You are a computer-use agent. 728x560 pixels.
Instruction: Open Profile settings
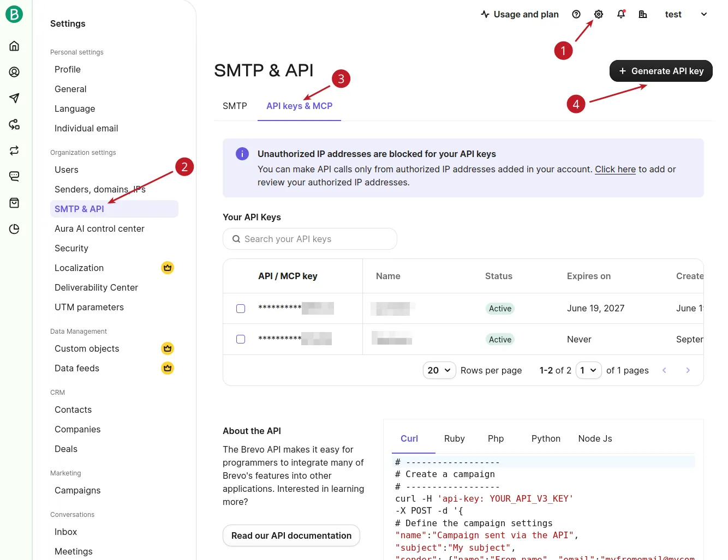click(68, 69)
